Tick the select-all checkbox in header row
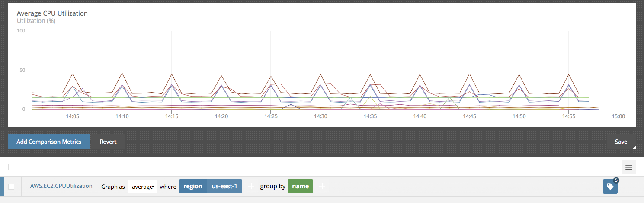 (x=11, y=167)
